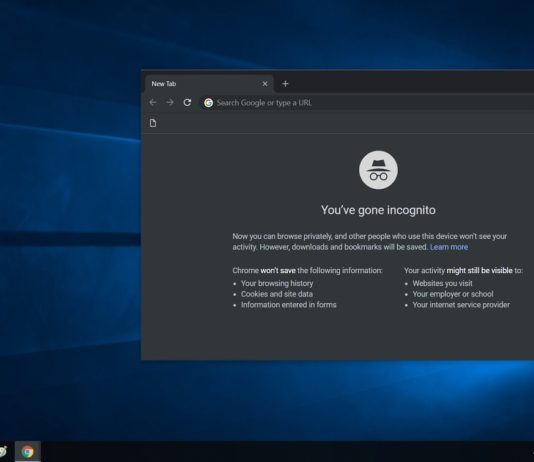Image resolution: width=534 pixels, height=462 pixels.
Task: Click the You've gone incognito heading
Action: (x=378, y=210)
